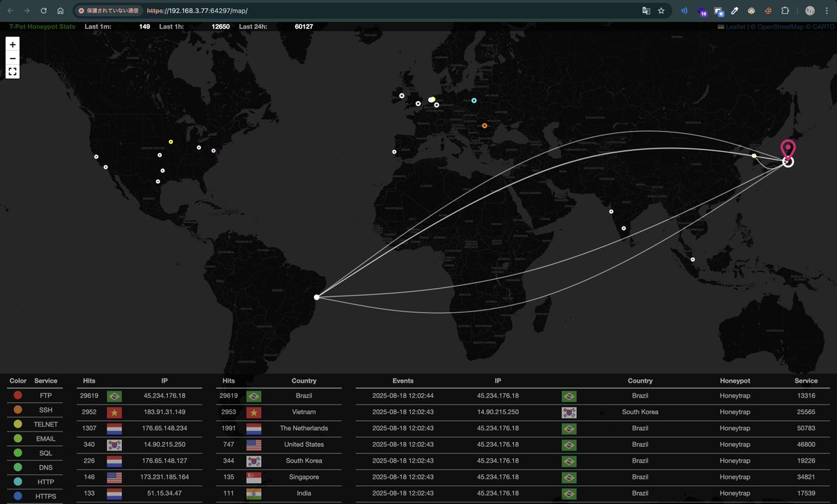Click the map marker near Singapore
This screenshot has width=837, height=504.
693,259
